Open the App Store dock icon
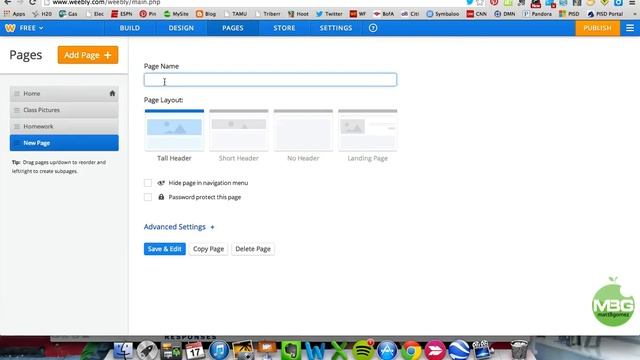640x360 pixels. coord(387,350)
